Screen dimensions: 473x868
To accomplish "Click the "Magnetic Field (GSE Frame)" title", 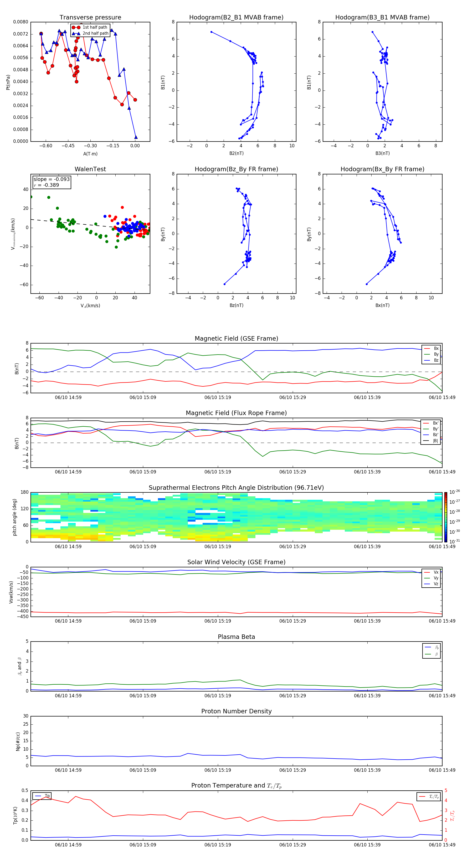I will pyautogui.click(x=236, y=339).
